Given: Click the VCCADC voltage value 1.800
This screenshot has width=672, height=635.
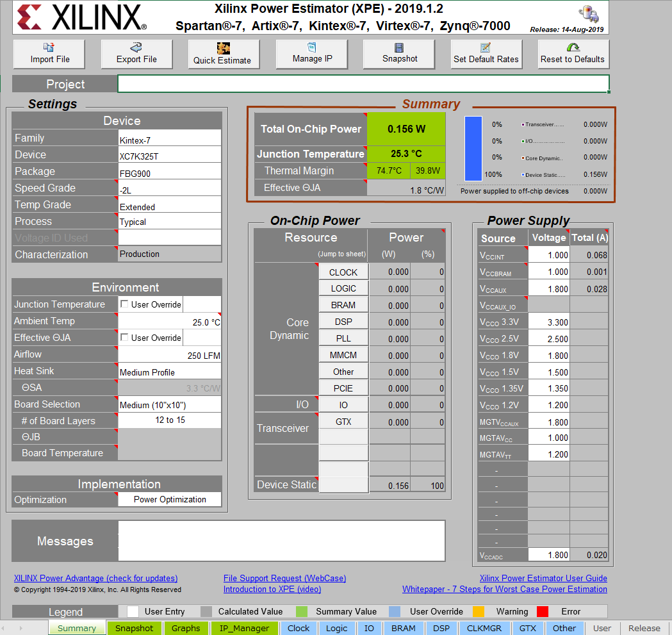Looking at the screenshot, I should (549, 555).
